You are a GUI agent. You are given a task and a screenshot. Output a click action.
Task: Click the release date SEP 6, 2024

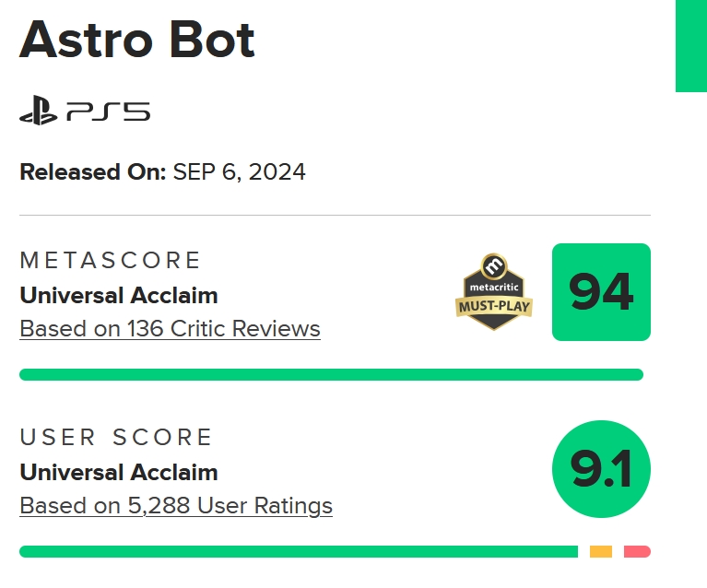(x=239, y=171)
